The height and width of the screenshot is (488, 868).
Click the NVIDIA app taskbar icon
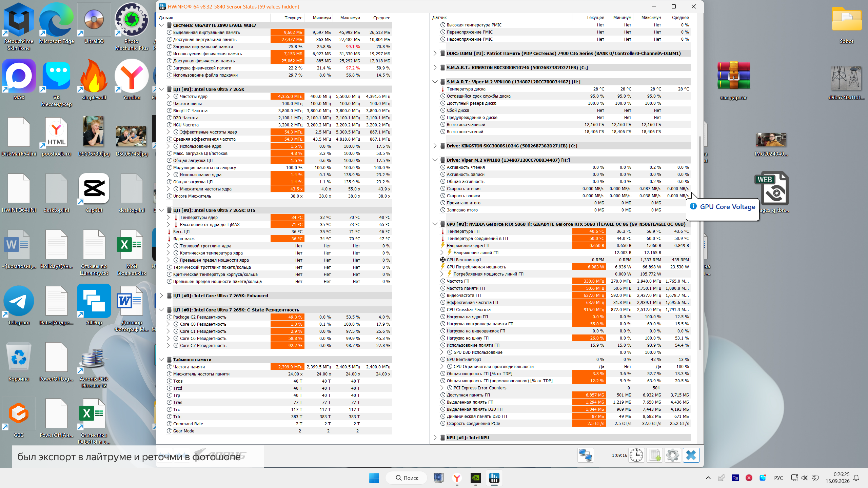476,478
